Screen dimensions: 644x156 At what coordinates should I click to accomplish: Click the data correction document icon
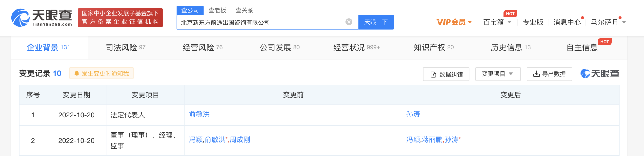(433, 74)
